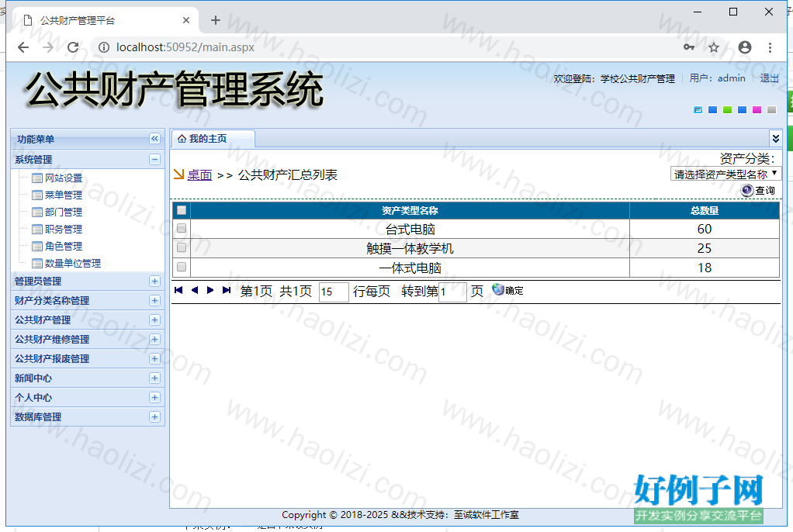The image size is (793, 532).
Task: Click the 桌面 breadcrumb link
Action: [x=199, y=175]
